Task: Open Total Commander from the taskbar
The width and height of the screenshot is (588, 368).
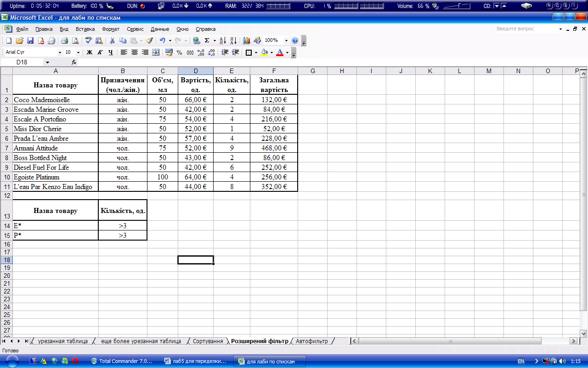Action: 122,361
